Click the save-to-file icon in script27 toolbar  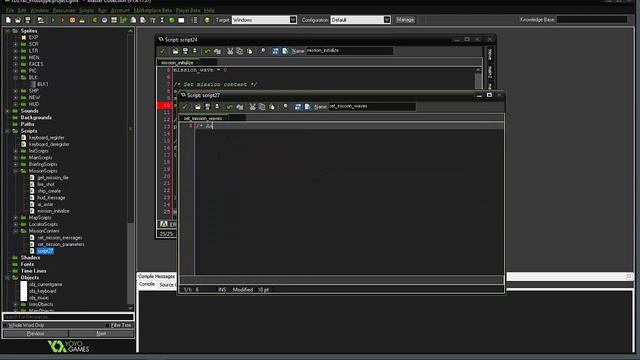[207, 107]
